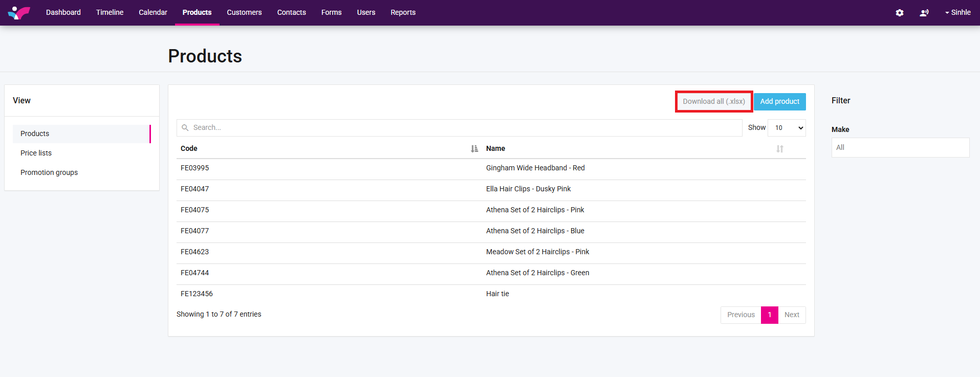Viewport: 980px width, 377px height.
Task: Open settings via the gear icon
Action: point(899,13)
